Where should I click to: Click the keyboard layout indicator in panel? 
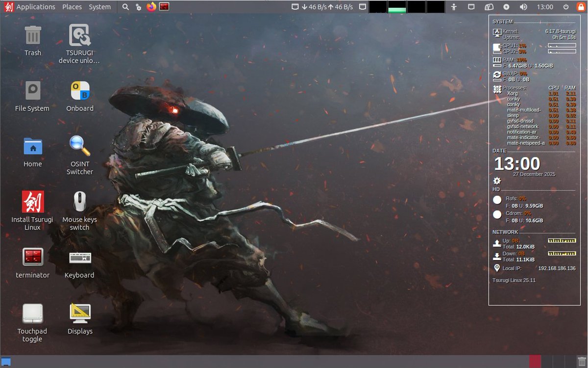(489, 7)
